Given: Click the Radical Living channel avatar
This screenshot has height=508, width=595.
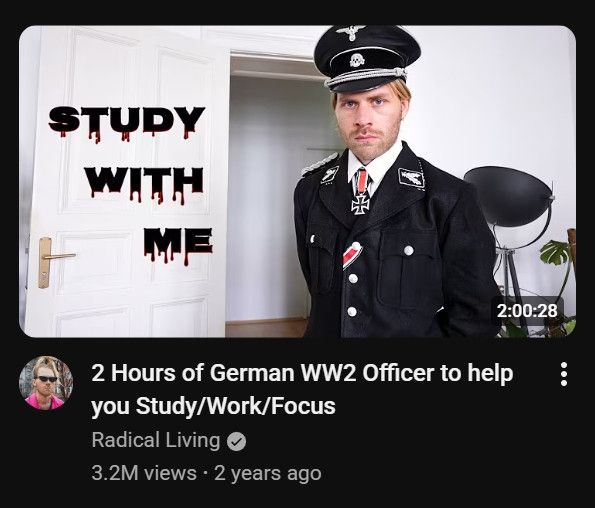Looking at the screenshot, I should [x=46, y=383].
